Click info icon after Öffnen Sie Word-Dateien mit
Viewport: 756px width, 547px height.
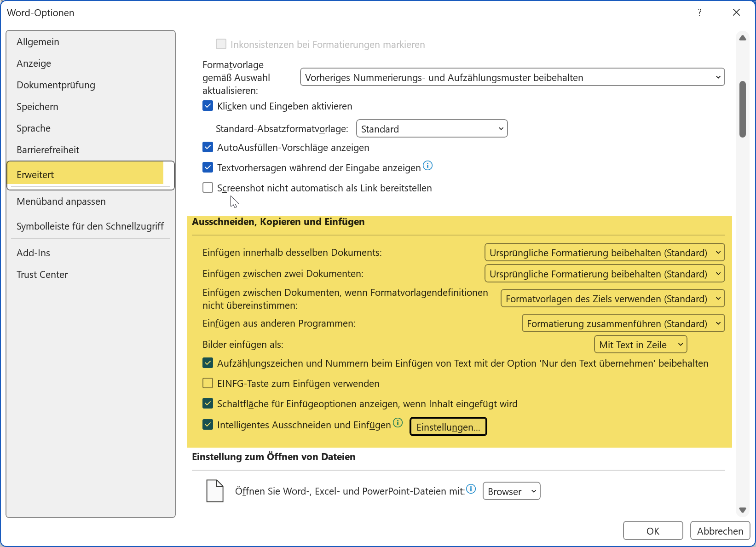[471, 489]
